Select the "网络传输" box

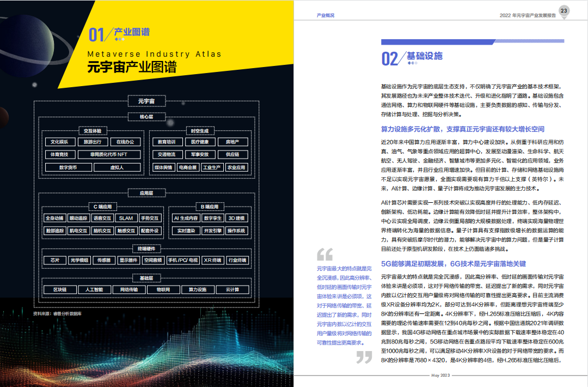[129, 289]
